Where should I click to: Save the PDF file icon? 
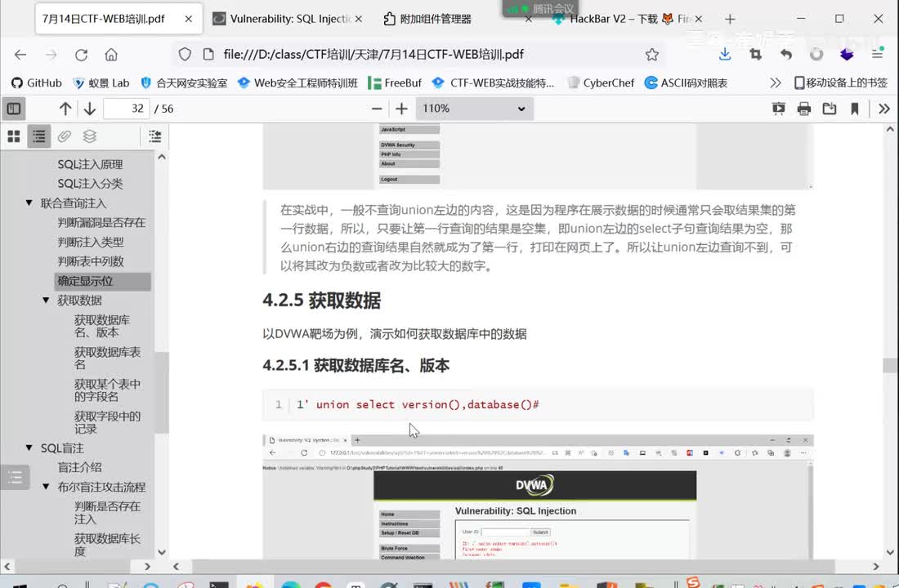tap(829, 109)
